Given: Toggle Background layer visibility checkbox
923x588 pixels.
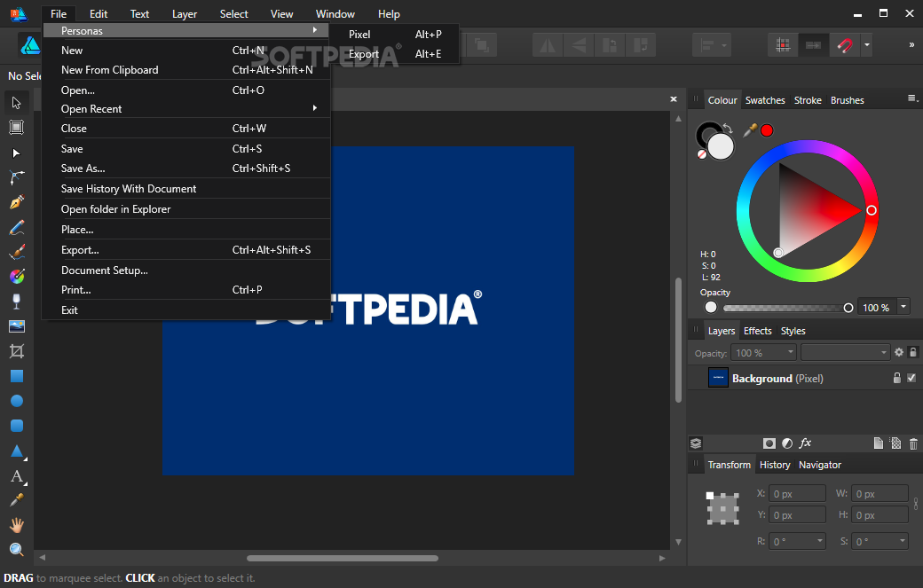Looking at the screenshot, I should coord(911,378).
